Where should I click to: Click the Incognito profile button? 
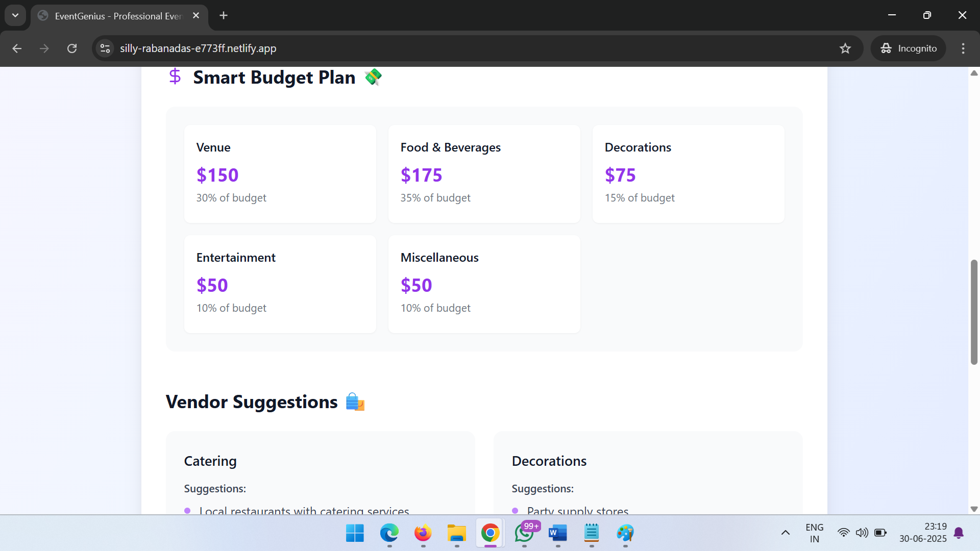pos(908,48)
